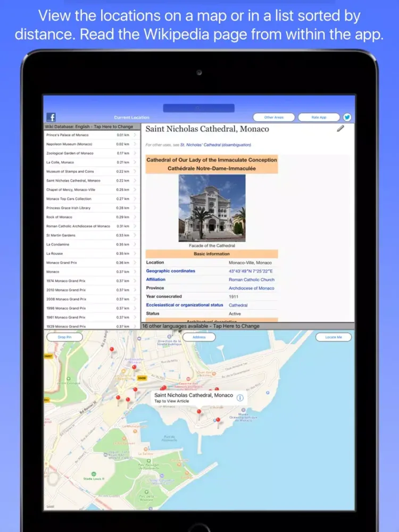
Task: Click the cathedral facade photo
Action: (x=212, y=208)
